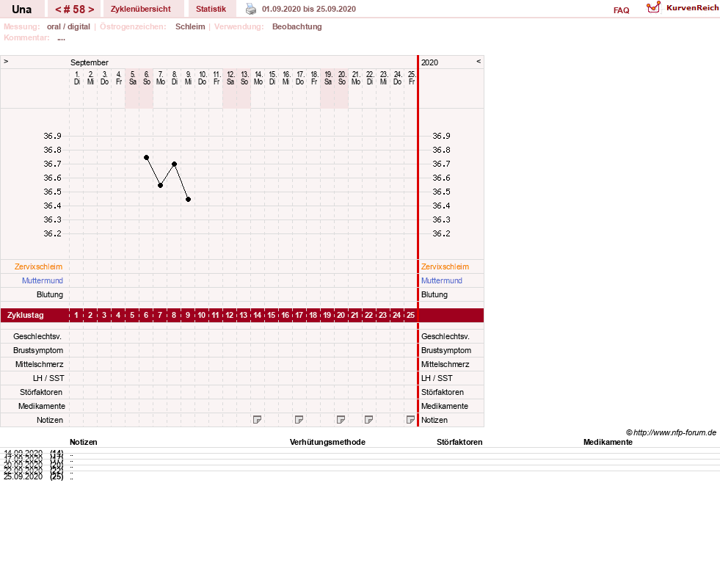Image resolution: width=720 pixels, height=588 pixels.
Task: Open the Zyklenübersicht tab
Action: 140,9
